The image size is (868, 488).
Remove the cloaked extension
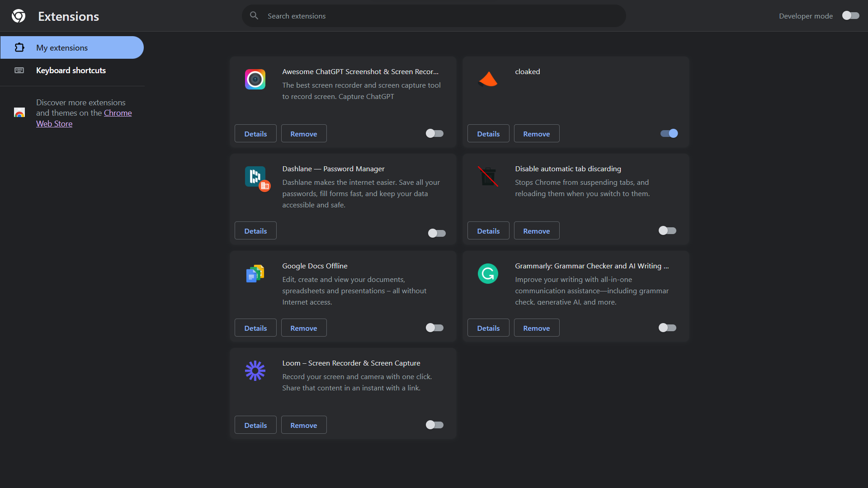[537, 133]
